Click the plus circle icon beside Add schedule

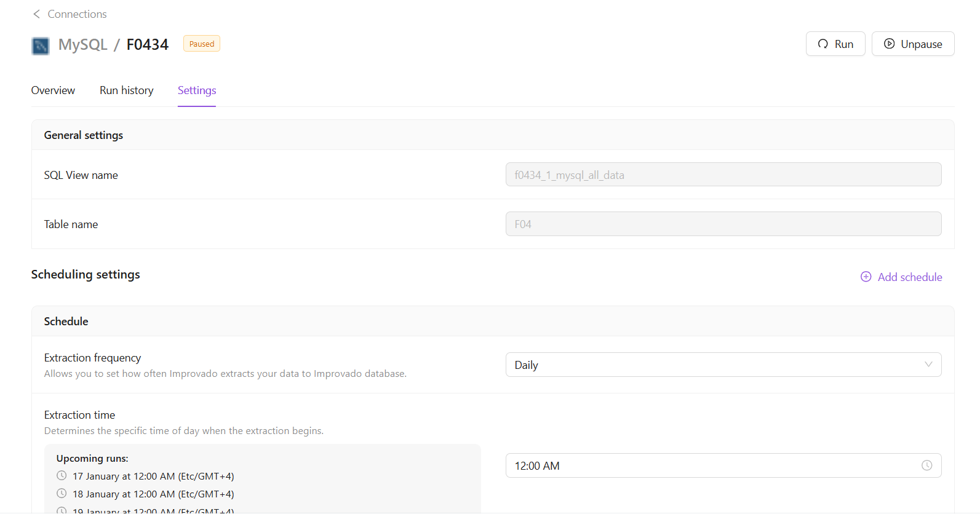pos(866,277)
